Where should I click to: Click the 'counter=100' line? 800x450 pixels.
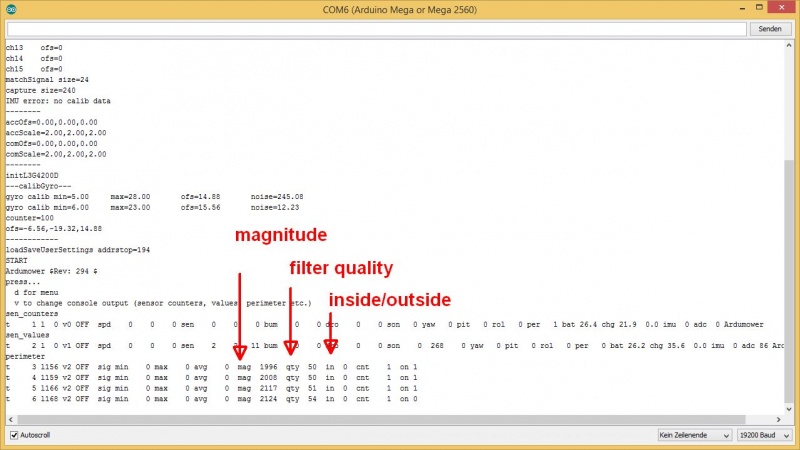pos(30,218)
